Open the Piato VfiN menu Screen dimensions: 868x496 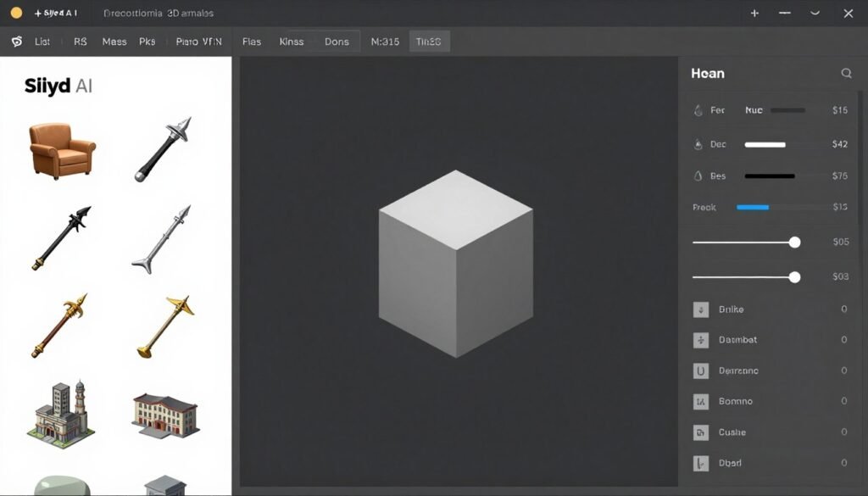click(198, 42)
